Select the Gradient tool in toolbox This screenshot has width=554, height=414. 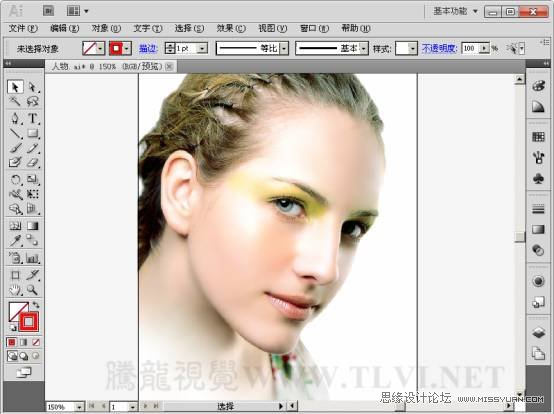click(33, 226)
